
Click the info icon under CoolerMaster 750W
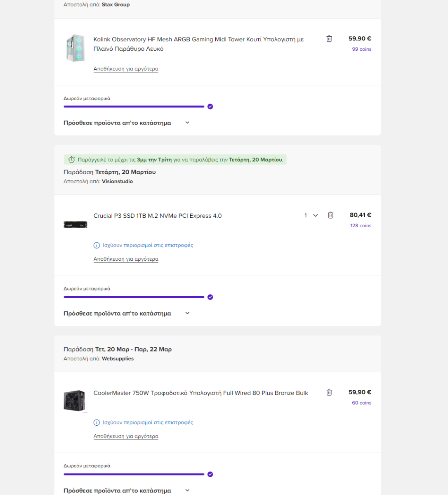(97, 422)
